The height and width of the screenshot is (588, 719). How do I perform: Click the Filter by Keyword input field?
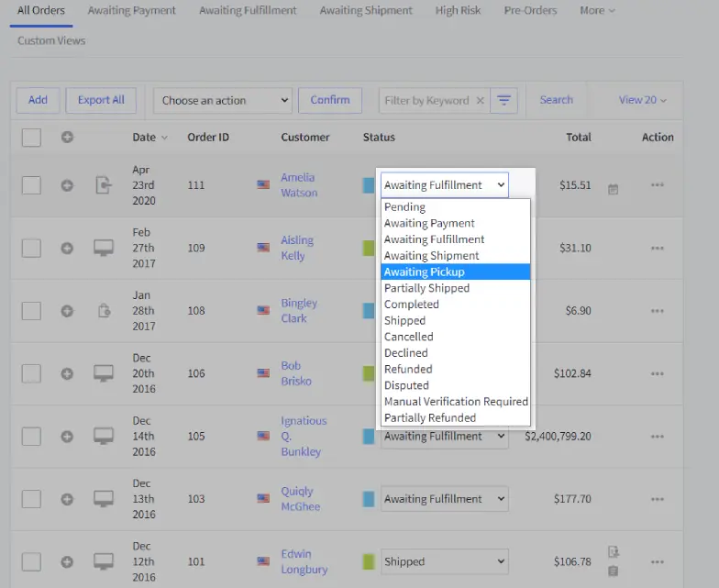(x=426, y=101)
